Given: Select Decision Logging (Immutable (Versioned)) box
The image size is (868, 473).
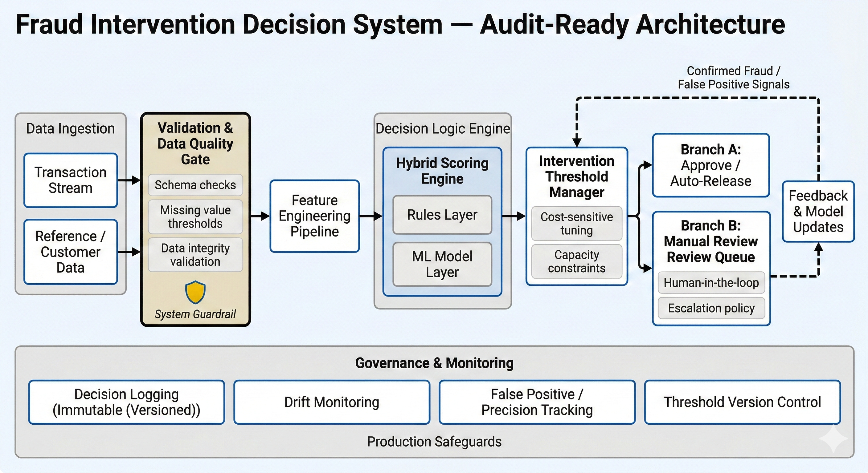Looking at the screenshot, I should [127, 402].
